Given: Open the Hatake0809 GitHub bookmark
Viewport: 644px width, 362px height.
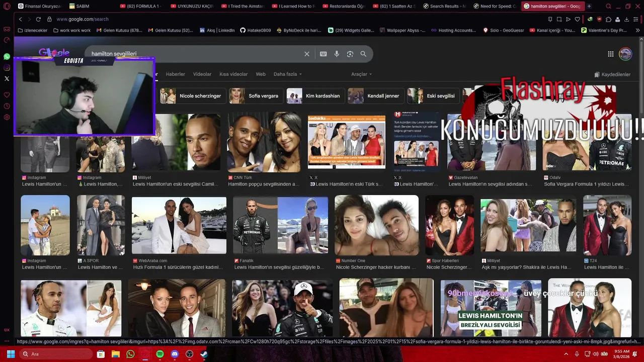Looking at the screenshot, I should 255,30.
